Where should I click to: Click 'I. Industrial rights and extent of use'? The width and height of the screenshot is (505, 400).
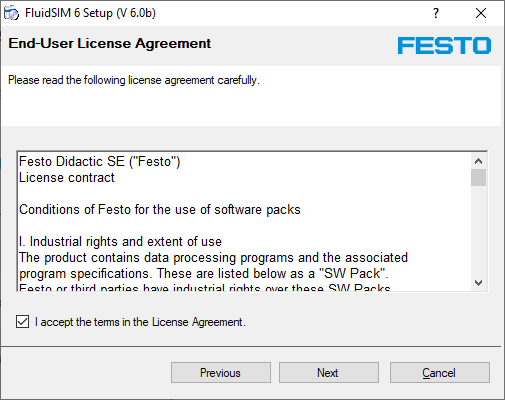click(x=120, y=242)
